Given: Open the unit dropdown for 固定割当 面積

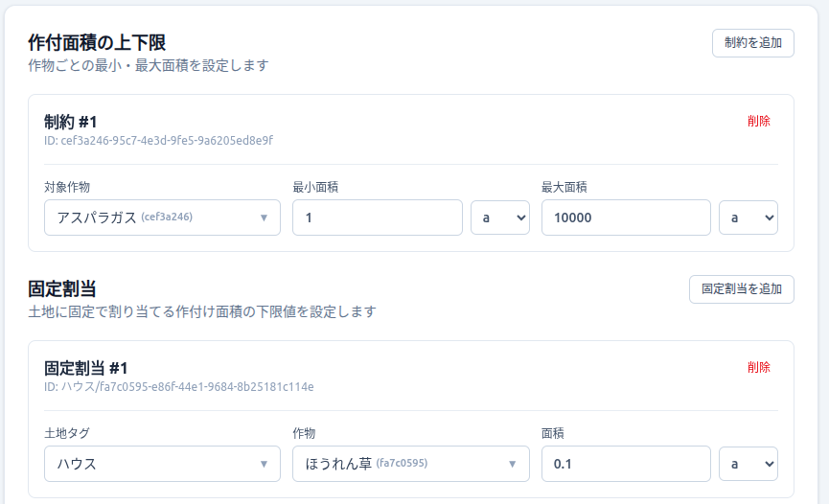Looking at the screenshot, I should 748,464.
